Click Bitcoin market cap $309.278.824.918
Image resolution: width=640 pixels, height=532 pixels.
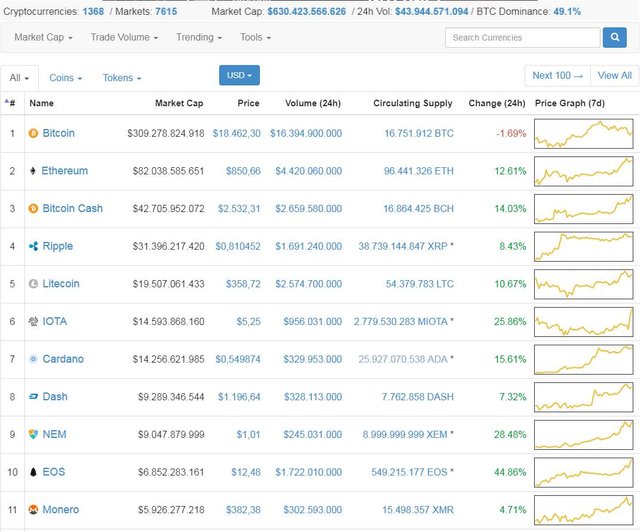click(166, 134)
